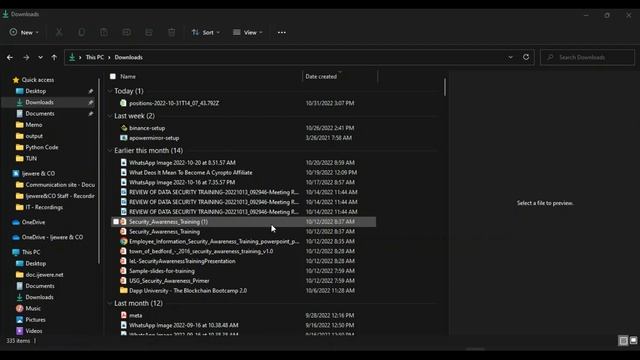Go back with the left arrow

pyautogui.click(x=10, y=58)
